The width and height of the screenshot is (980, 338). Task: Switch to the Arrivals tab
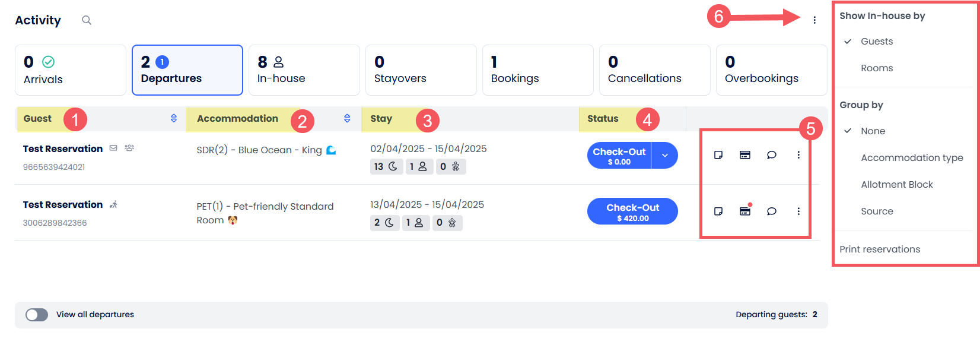[70, 70]
